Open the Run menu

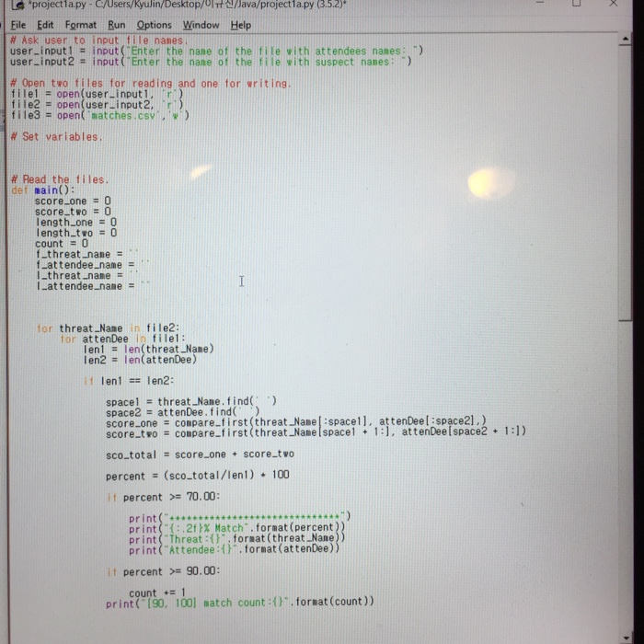(116, 25)
